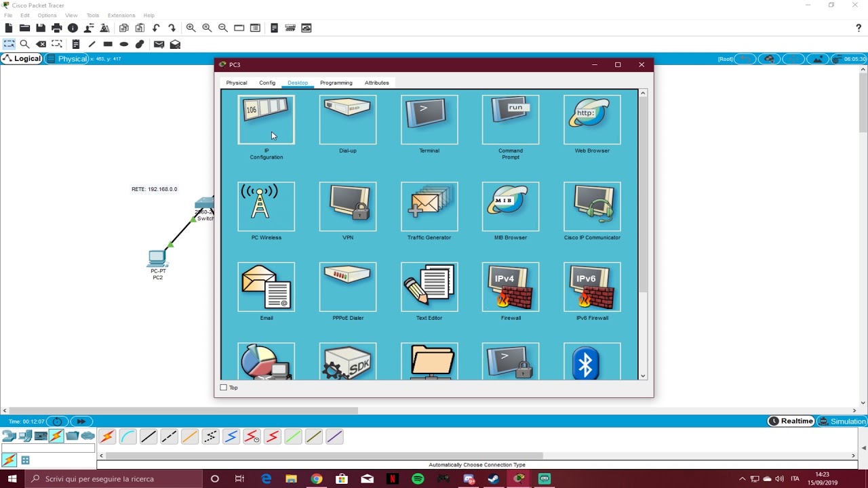The height and width of the screenshot is (488, 868).
Task: Launch the Web Browser app
Action: tap(592, 120)
